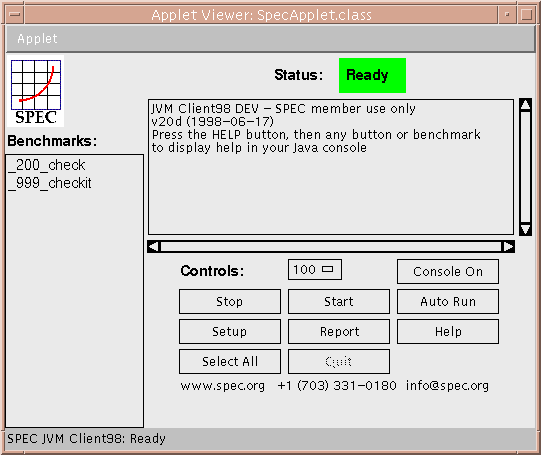Click the Report button

339,332
